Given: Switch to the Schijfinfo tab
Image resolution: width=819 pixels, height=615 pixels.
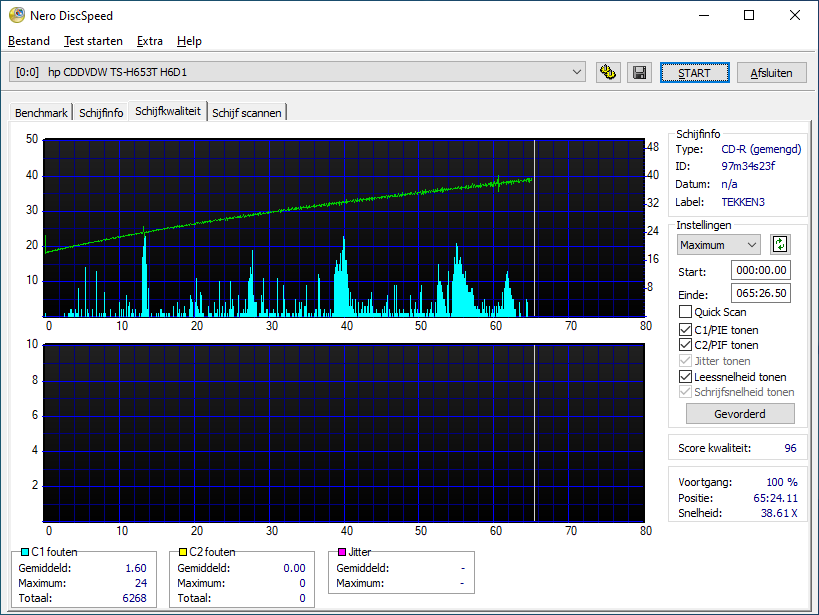Looking at the screenshot, I should point(101,112).
